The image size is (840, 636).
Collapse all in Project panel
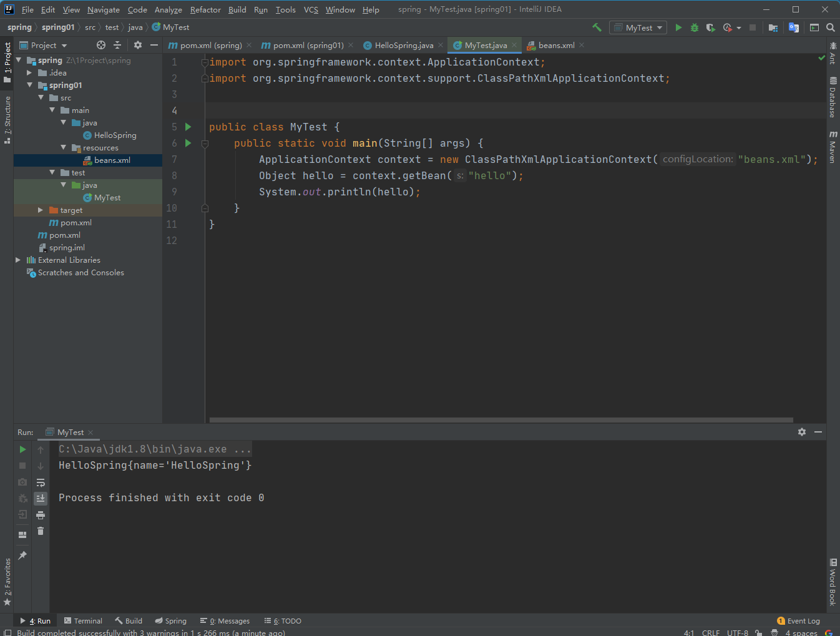point(117,45)
